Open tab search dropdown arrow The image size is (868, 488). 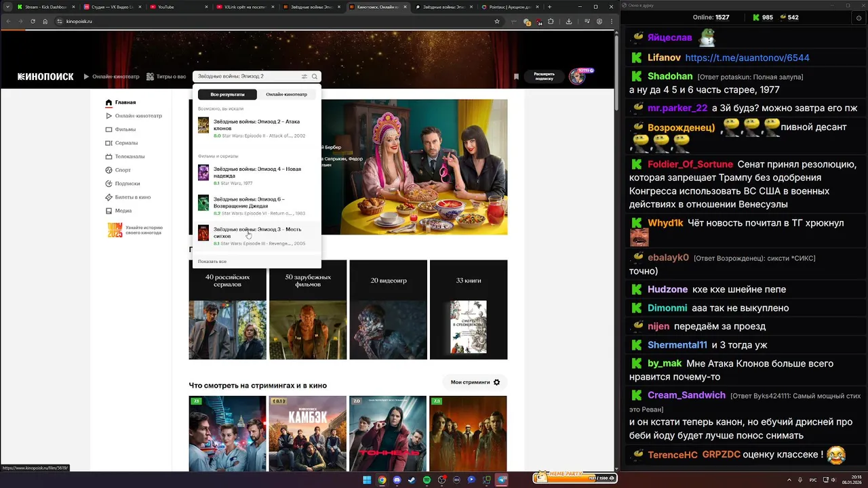click(6, 7)
